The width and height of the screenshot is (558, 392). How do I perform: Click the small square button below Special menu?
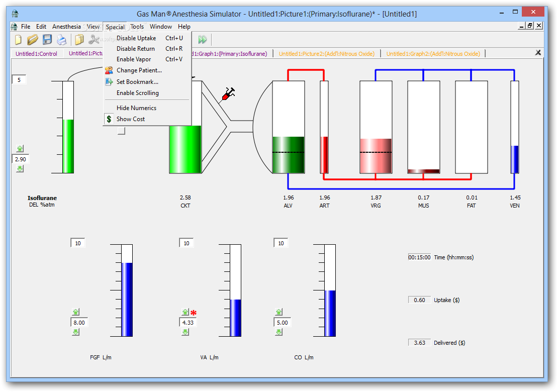tap(121, 131)
